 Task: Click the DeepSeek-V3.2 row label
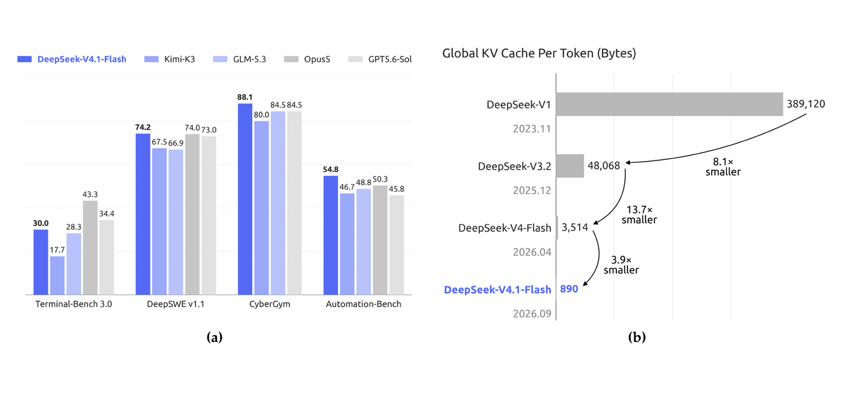tap(515, 167)
